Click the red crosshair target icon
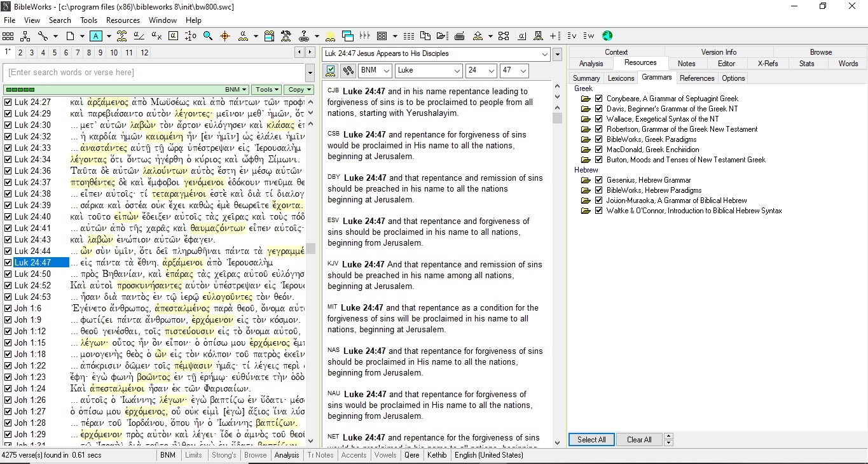 pos(225,36)
